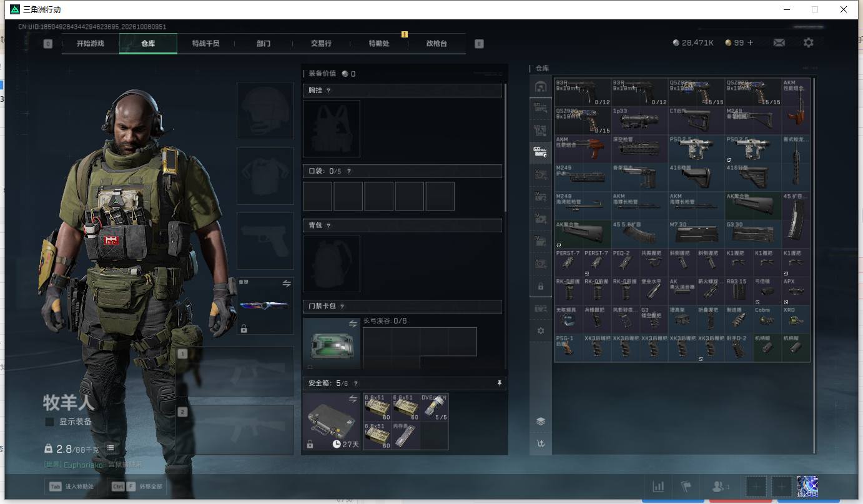This screenshot has height=504, width=863.
Task: Click the 进入特勤处 button
Action: (x=71, y=487)
